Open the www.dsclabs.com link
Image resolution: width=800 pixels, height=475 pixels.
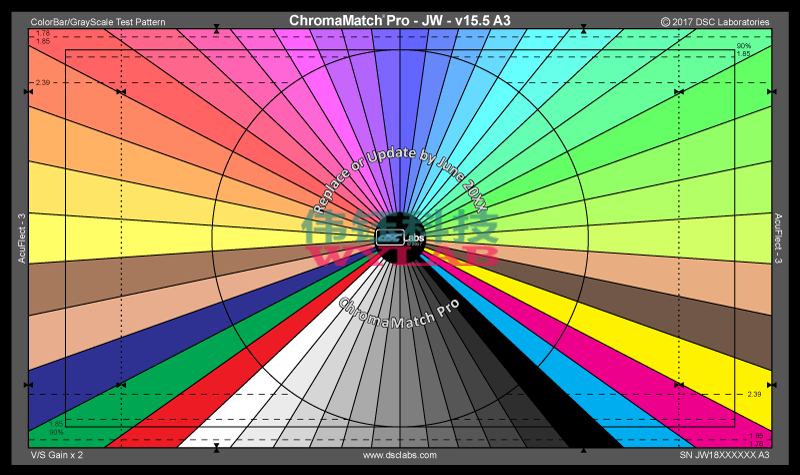399,455
